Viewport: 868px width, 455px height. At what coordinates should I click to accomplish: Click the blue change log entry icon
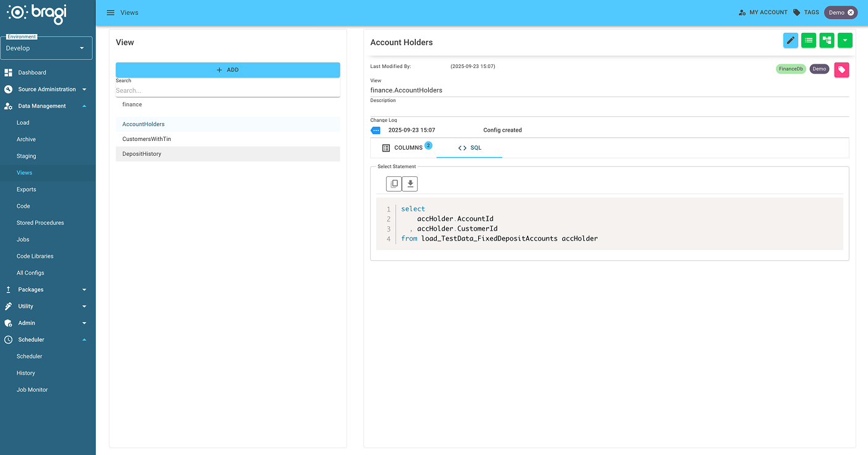click(376, 130)
